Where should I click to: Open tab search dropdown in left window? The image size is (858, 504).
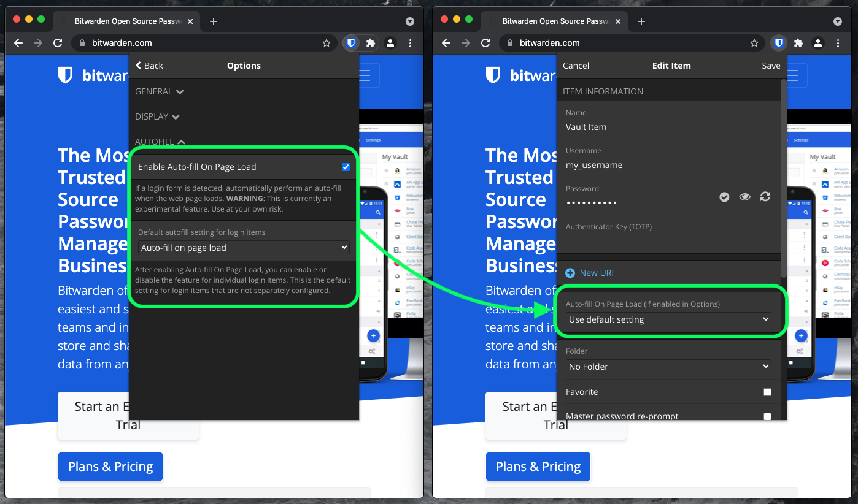click(x=410, y=21)
